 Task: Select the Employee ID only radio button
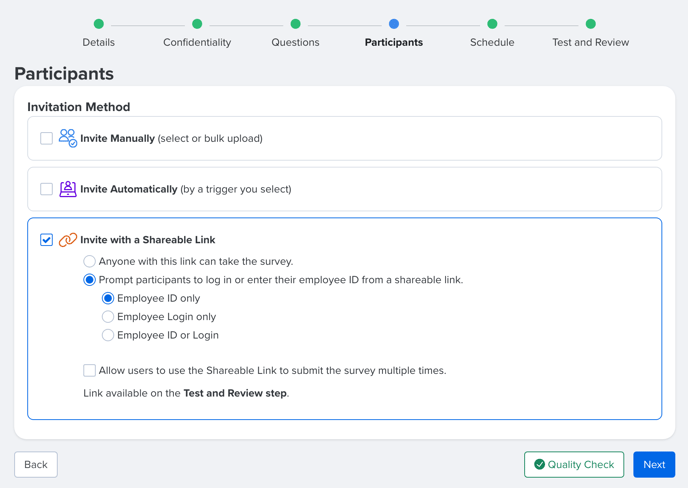point(108,298)
